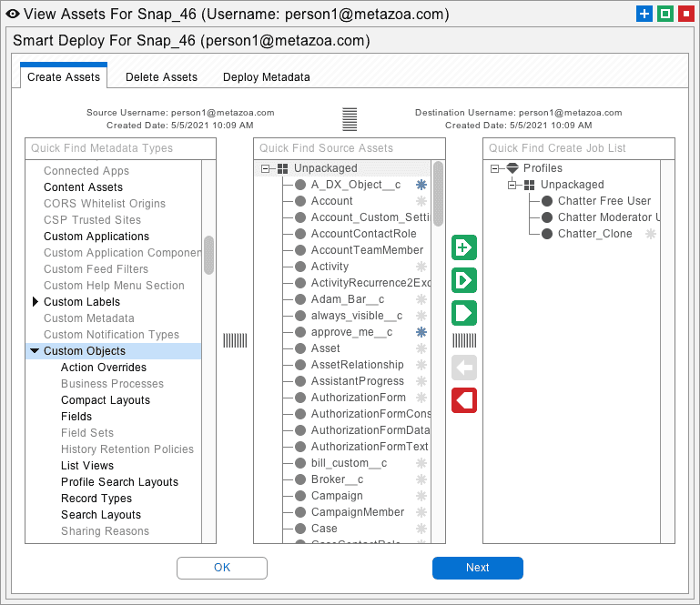The image size is (700, 605).
Task: Click the metadata types list scrollbar thumb
Action: pos(208,255)
